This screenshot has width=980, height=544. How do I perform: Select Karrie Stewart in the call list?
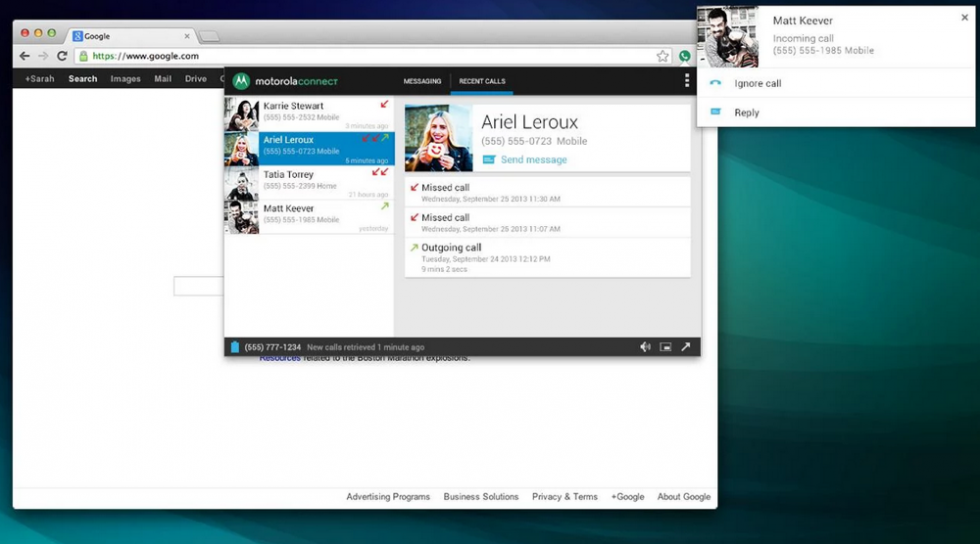pos(309,114)
